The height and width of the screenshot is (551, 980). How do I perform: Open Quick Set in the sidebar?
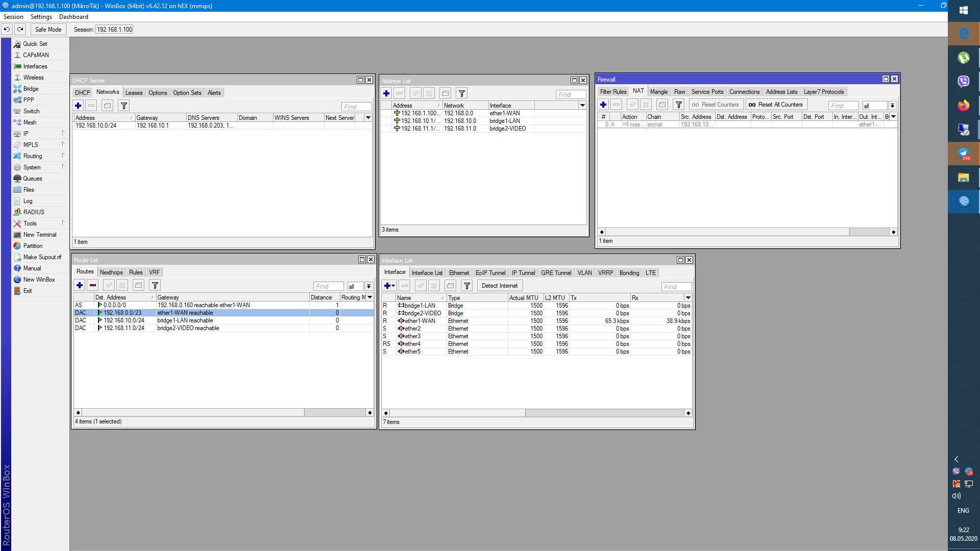(x=35, y=44)
